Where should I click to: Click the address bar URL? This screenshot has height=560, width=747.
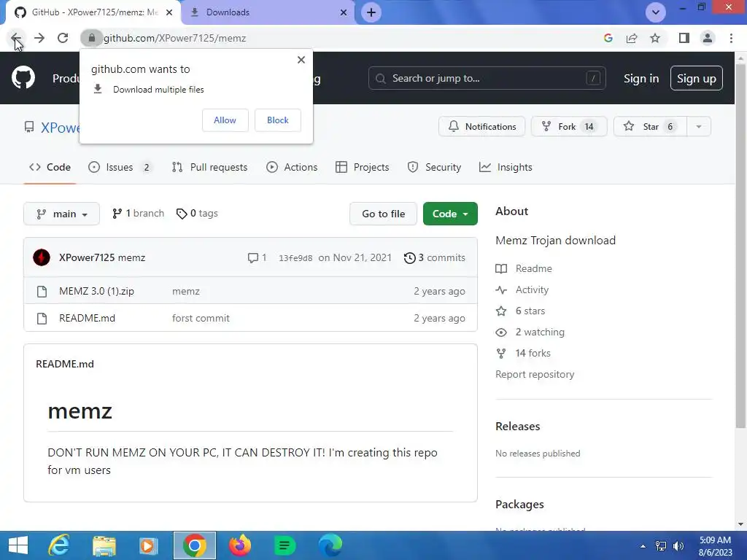(175, 38)
